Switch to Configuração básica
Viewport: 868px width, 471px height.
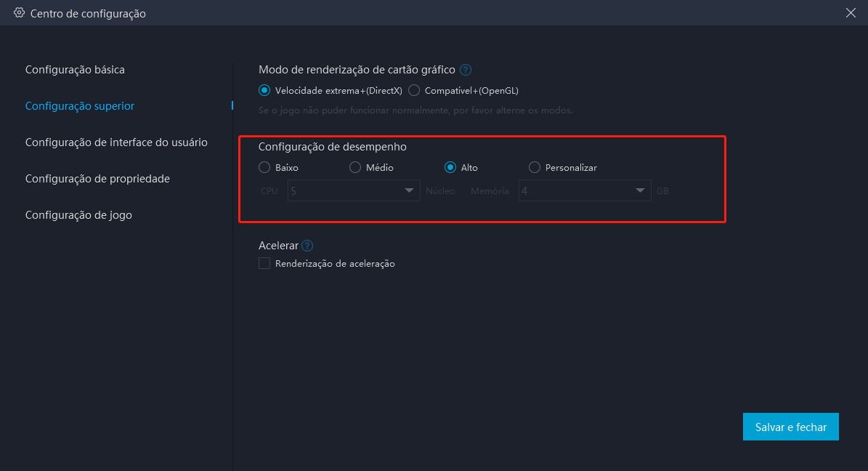(x=76, y=69)
